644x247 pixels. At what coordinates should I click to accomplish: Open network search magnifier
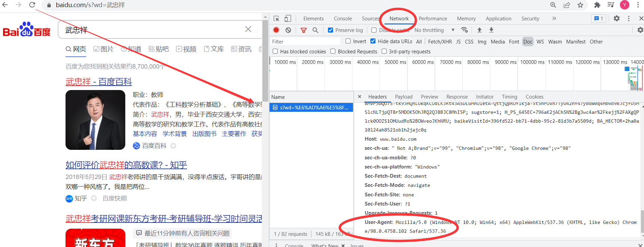[315, 30]
